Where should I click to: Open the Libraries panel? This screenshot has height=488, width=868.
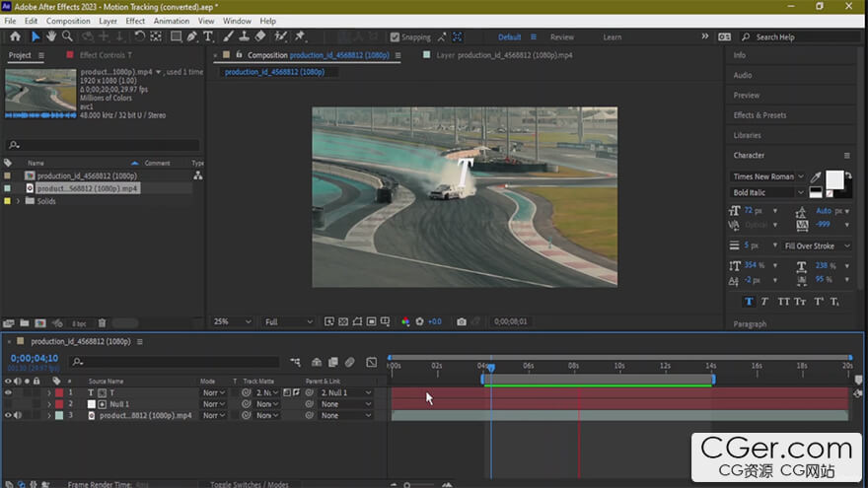click(x=747, y=135)
